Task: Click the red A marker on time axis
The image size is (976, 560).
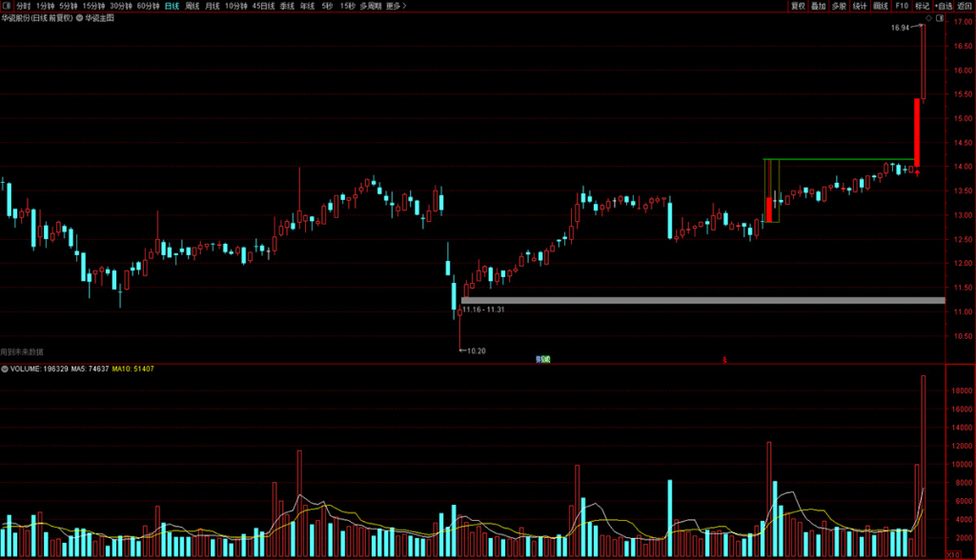Action: tap(724, 359)
